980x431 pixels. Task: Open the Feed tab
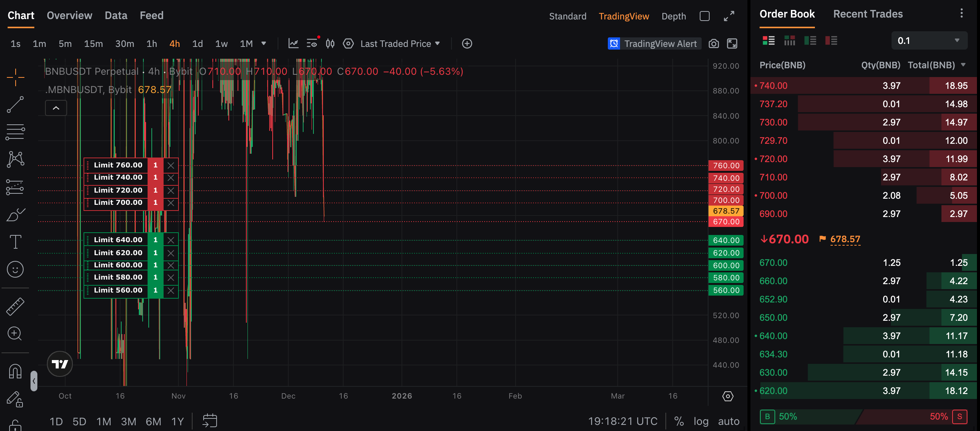click(151, 15)
